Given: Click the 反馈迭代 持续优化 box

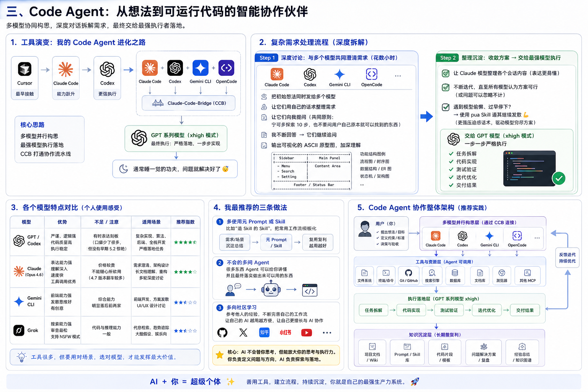Looking at the screenshot, I should tap(567, 258).
